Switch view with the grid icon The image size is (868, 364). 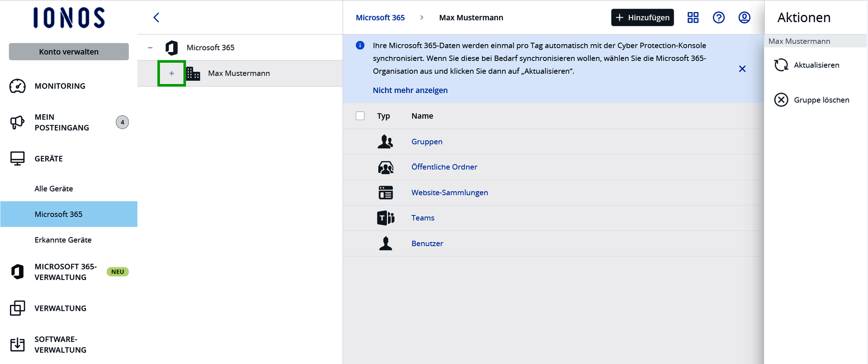693,18
